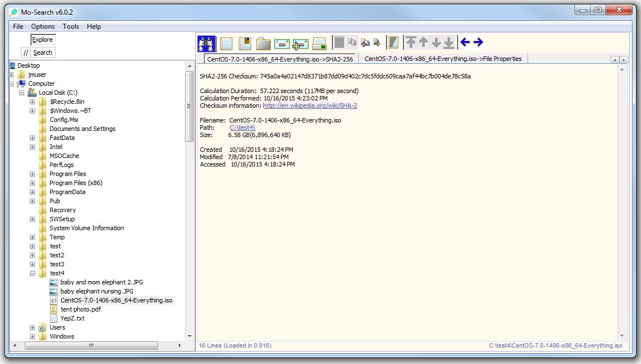This screenshot has width=641, height=364.
Task: Click the gray jump-to-bottom arrow icon
Action: pos(449,42)
